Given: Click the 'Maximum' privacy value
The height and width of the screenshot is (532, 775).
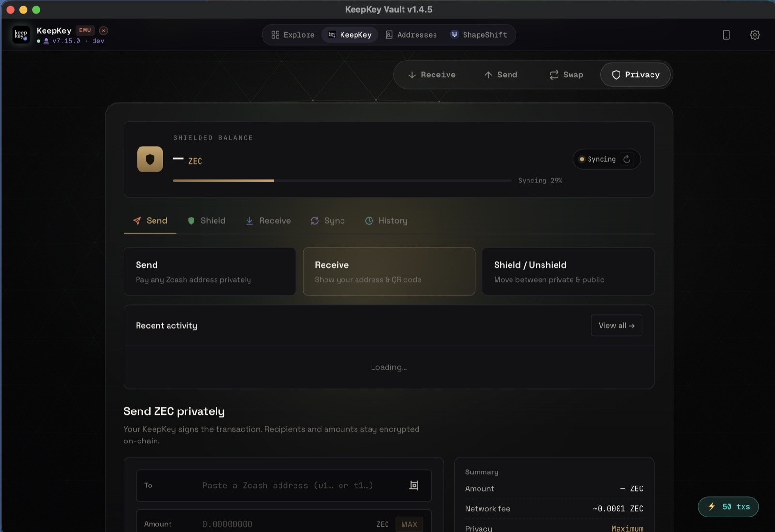Looking at the screenshot, I should pyautogui.click(x=627, y=528).
